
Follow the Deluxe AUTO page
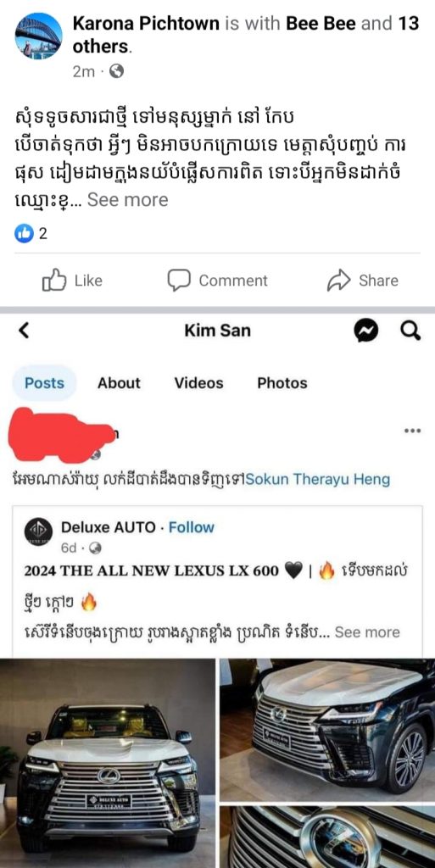click(192, 527)
